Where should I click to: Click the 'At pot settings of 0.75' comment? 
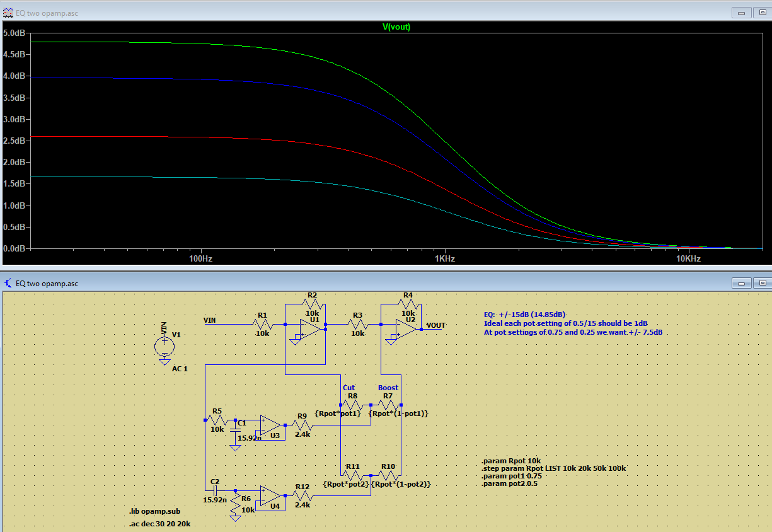coord(573,332)
